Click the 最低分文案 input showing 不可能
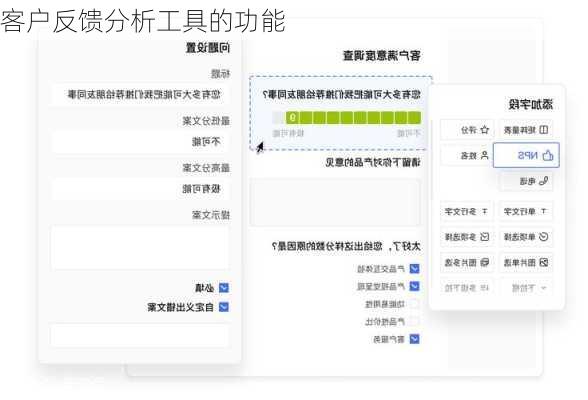This screenshot has height=400, width=588. (x=141, y=142)
